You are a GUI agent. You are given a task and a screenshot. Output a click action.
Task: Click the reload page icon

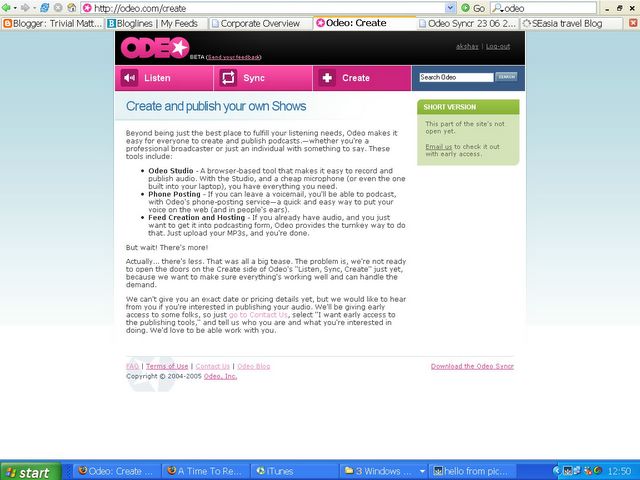tap(46, 8)
